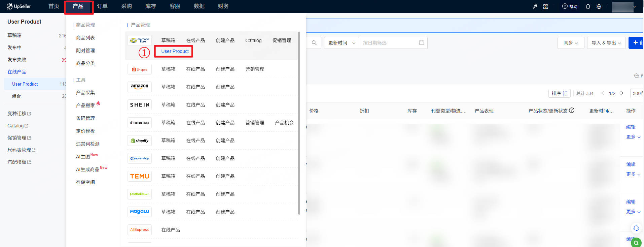Image resolution: width=644 pixels, height=247 pixels.
Task: Open the 订单 top menu
Action: click(102, 6)
